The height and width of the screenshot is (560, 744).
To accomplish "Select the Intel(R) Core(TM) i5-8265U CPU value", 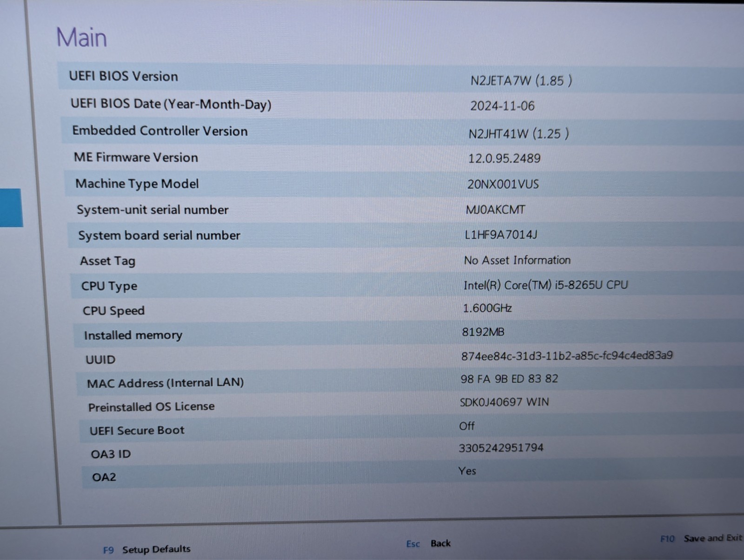I will click(545, 285).
